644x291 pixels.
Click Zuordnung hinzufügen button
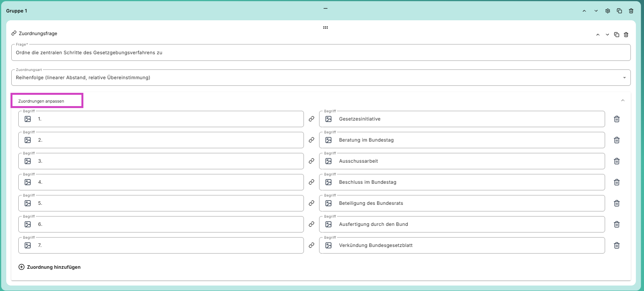click(x=49, y=267)
